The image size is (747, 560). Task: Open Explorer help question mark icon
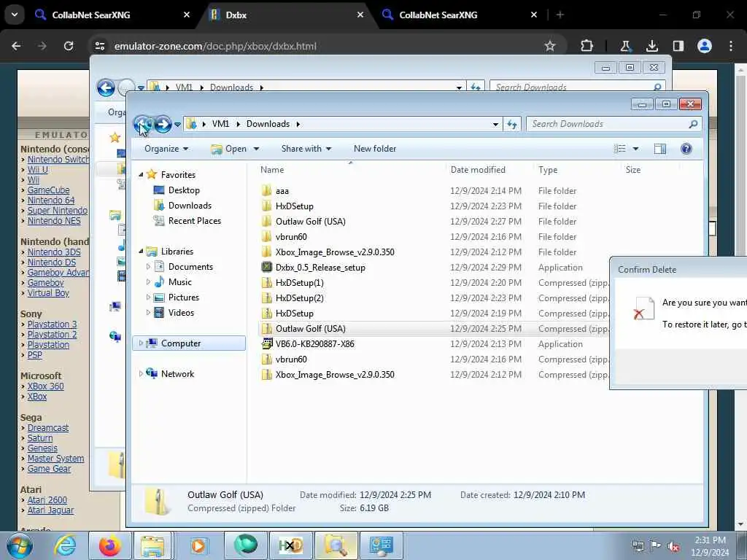point(686,149)
